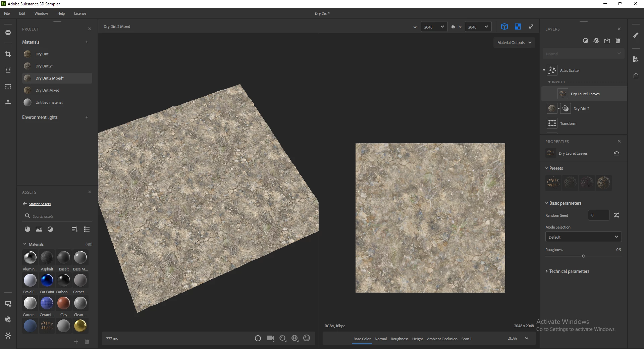Open the Window menu
Screen dimensions: 644x349
click(x=41, y=13)
